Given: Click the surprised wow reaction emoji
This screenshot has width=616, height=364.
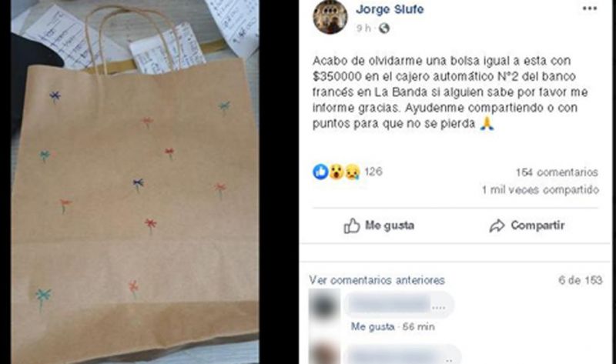Looking at the screenshot, I should 336,172.
